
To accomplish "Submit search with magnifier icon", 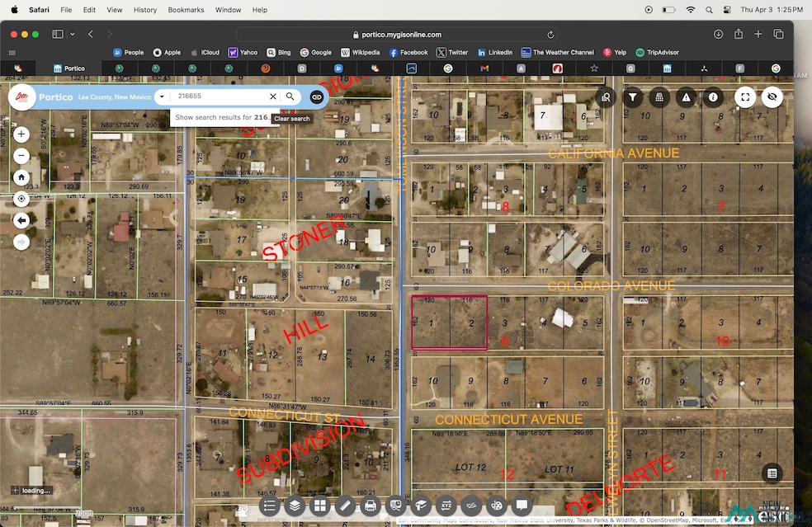I will coord(290,96).
